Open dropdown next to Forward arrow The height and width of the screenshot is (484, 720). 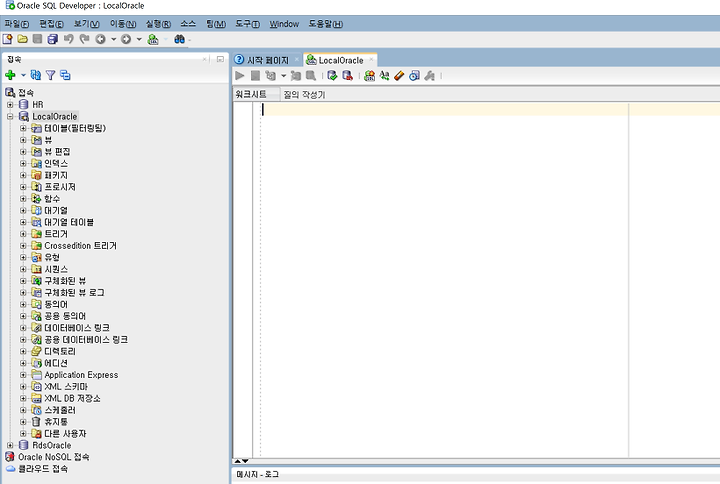[x=139, y=39]
